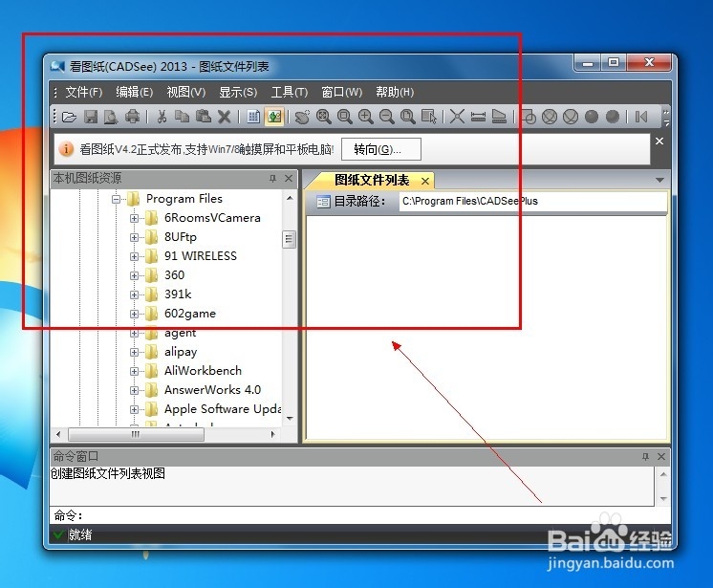
Task: Click the Open file toolbar icon
Action: (69, 117)
